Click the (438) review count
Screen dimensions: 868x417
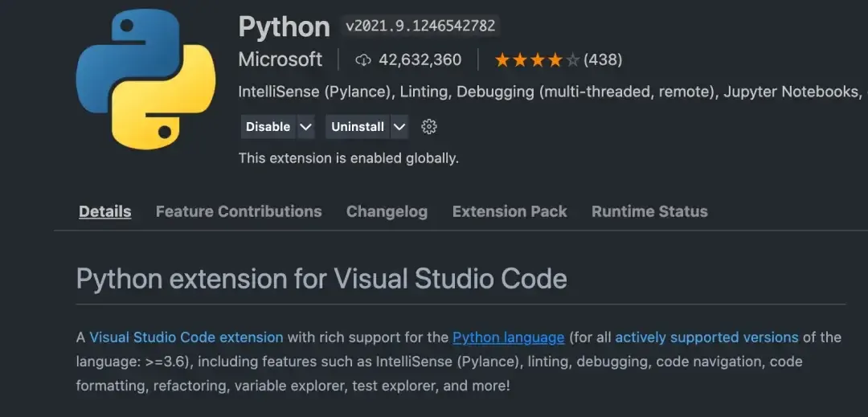(x=603, y=60)
